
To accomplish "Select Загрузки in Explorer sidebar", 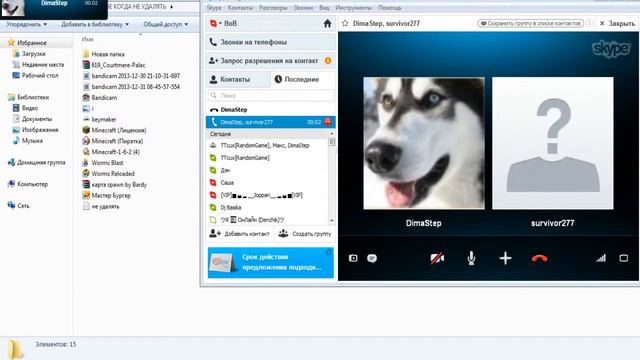I will click(x=29, y=54).
